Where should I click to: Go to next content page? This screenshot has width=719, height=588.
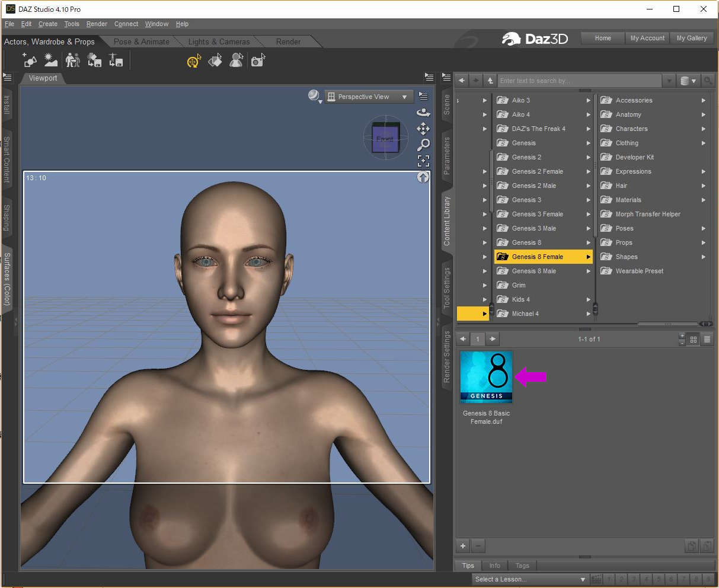click(493, 339)
